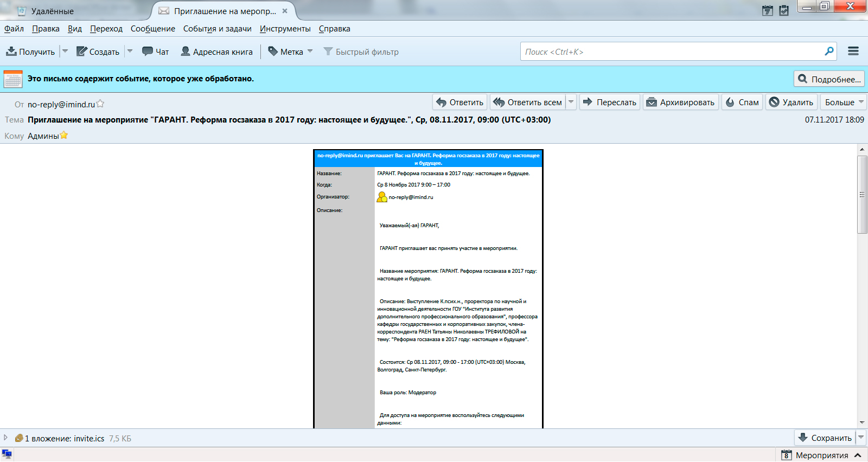Open the Метка tag dropdown
The image size is (868, 462).
[x=290, y=52]
